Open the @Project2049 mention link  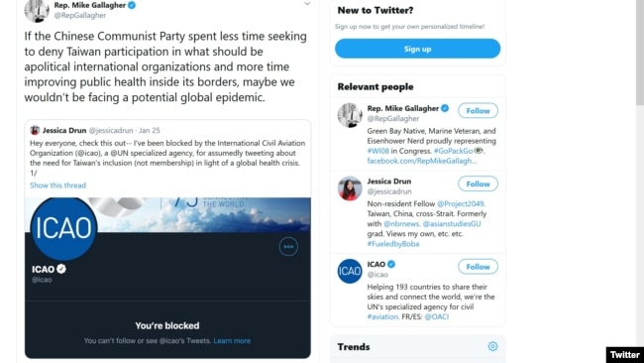461,204
